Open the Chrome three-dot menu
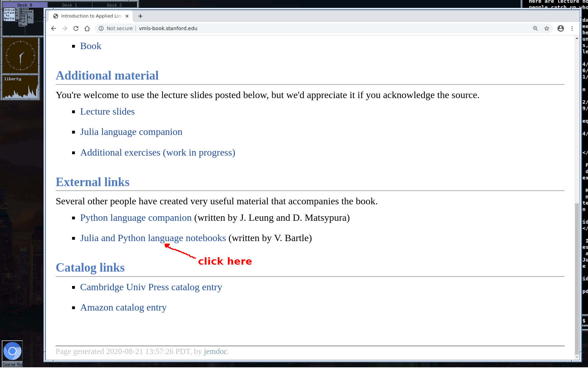Viewport: 588px width, 368px height. point(572,28)
